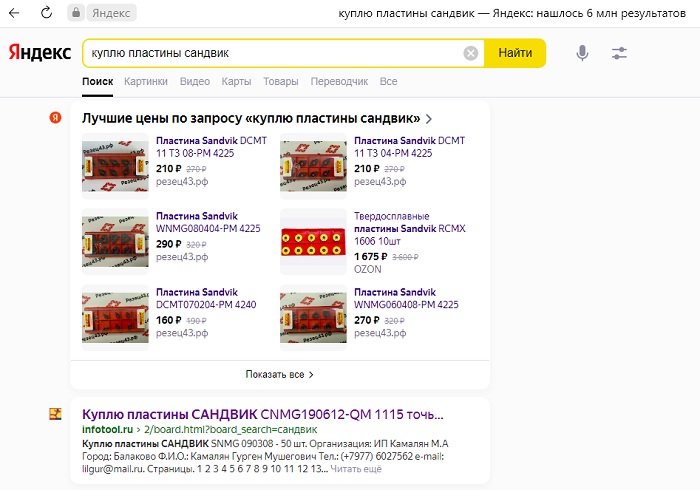This screenshot has width=700, height=490.
Task: Click the page title in the browser bar
Action: pos(512,13)
